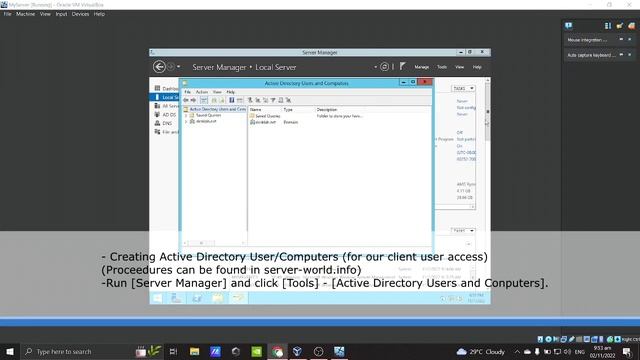
Task: Click the back arrow in Active Directory toolbar
Action: click(186, 100)
